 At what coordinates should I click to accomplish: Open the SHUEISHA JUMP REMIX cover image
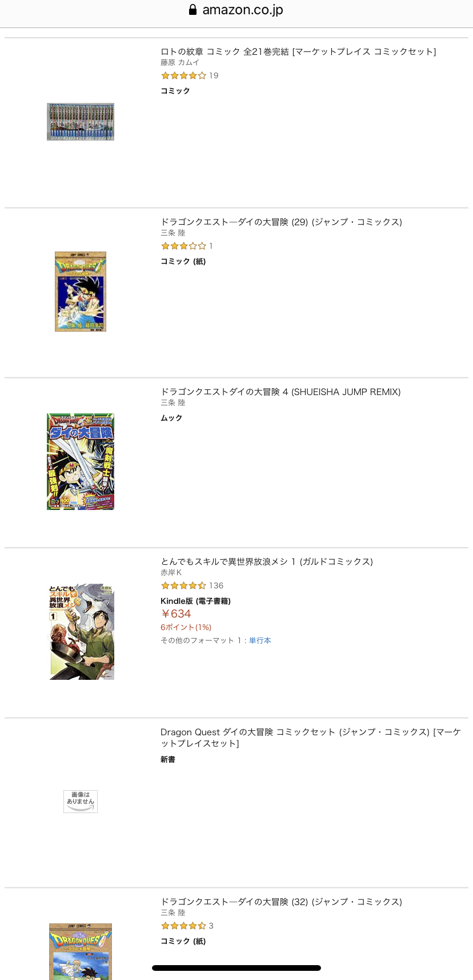(x=81, y=461)
